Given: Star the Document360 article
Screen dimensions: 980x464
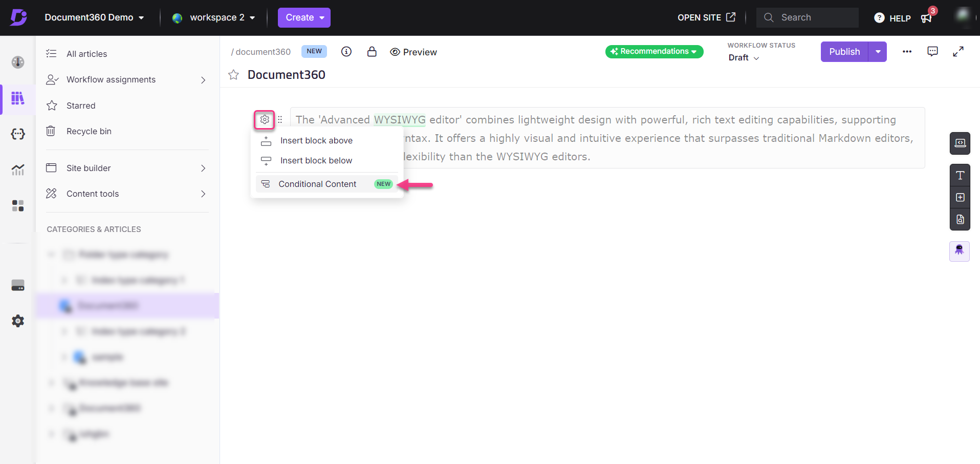Looking at the screenshot, I should click(234, 75).
